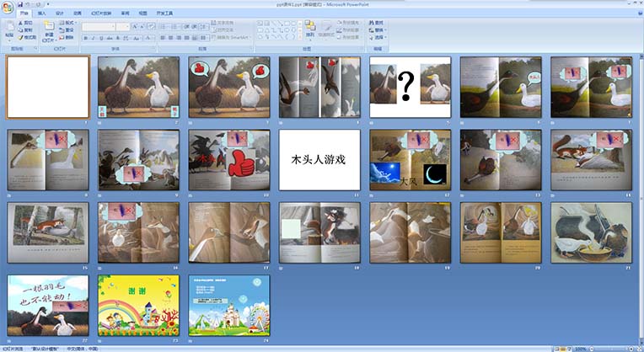Open the Slide Show ribbon tab

click(101, 13)
